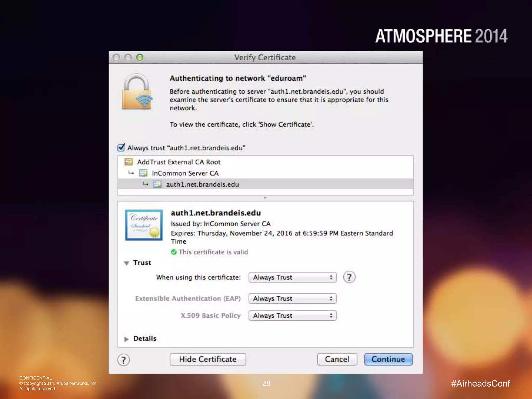Click Cancel button
This screenshot has height=399, width=532.
pyautogui.click(x=337, y=359)
